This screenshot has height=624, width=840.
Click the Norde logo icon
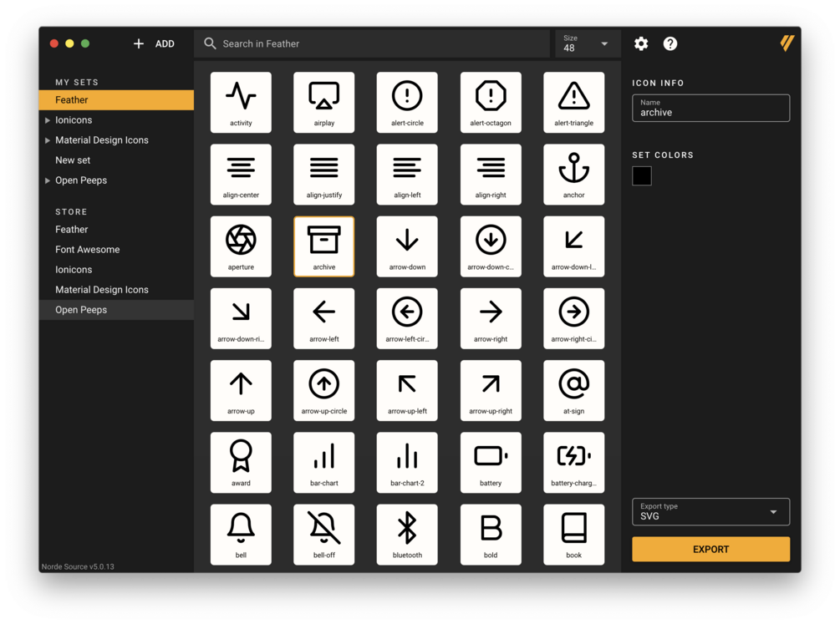[787, 43]
